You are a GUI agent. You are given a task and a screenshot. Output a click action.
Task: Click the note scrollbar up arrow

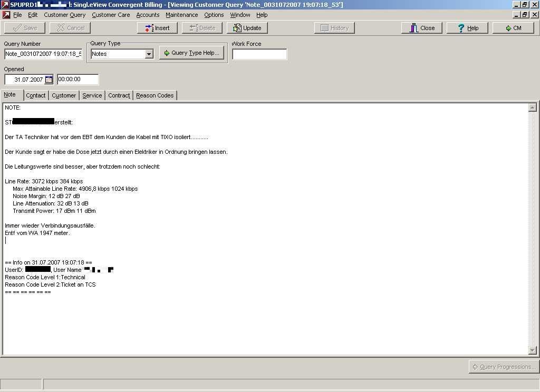533,107
